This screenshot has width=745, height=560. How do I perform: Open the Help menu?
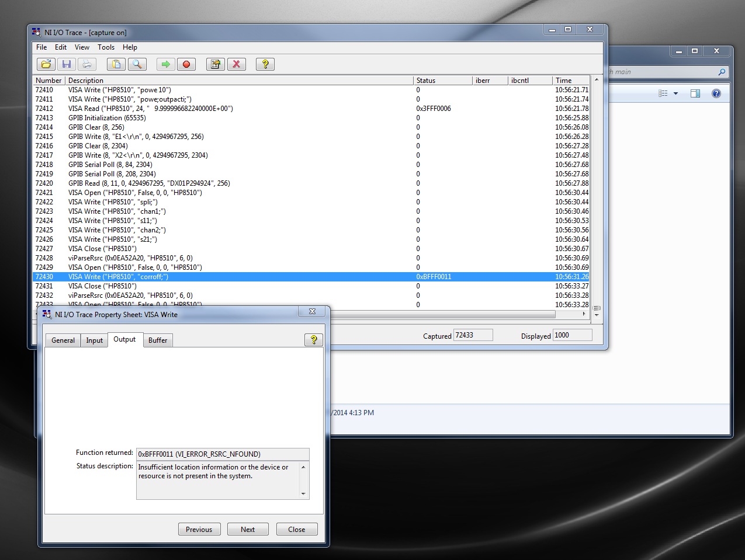tap(130, 47)
